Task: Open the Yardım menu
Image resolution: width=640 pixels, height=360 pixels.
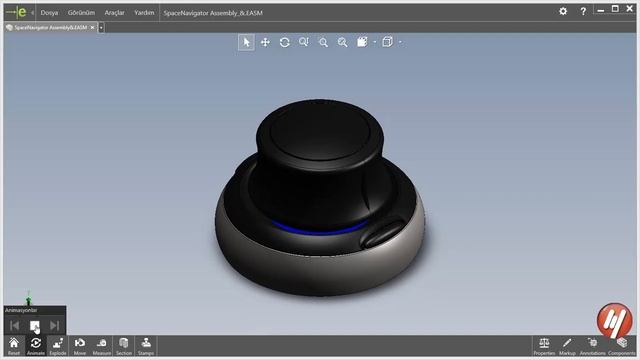Action: [x=144, y=13]
